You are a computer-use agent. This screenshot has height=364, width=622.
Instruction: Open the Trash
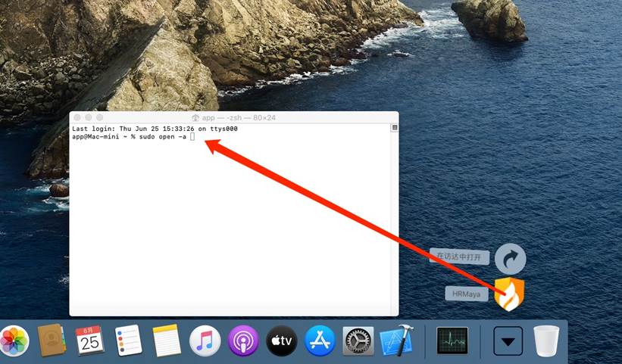546,341
